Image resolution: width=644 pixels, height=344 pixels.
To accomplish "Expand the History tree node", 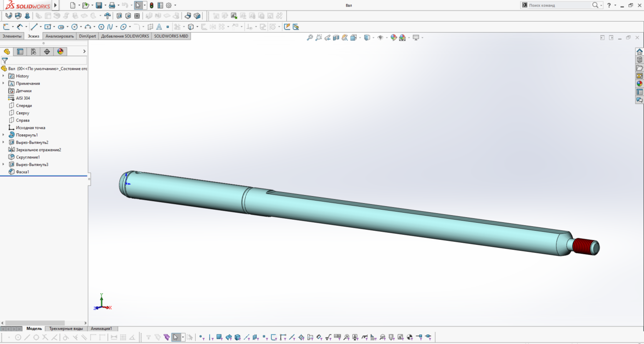I will (x=4, y=76).
